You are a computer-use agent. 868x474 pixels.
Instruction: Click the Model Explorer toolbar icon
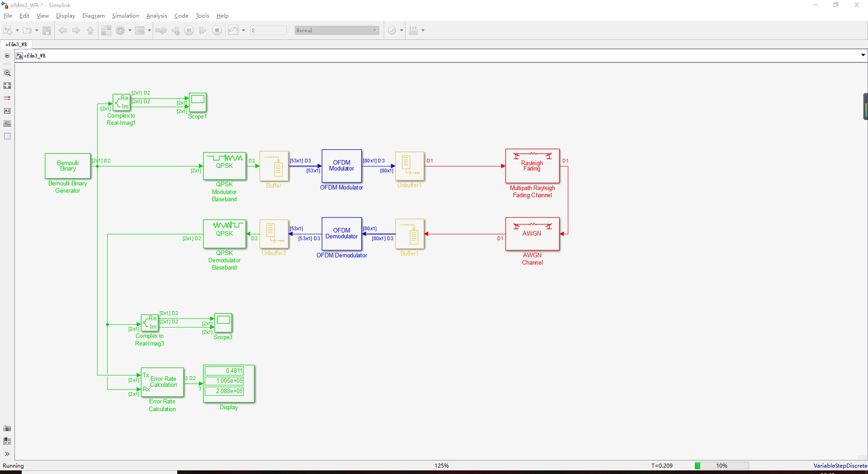point(140,30)
